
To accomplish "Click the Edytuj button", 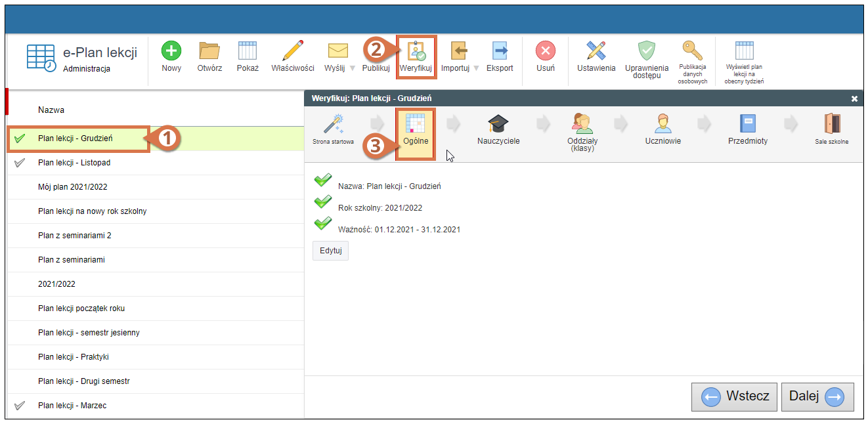I will (330, 251).
